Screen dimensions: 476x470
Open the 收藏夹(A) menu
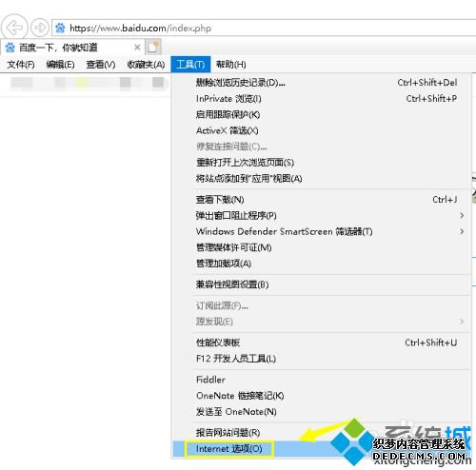click(x=146, y=65)
